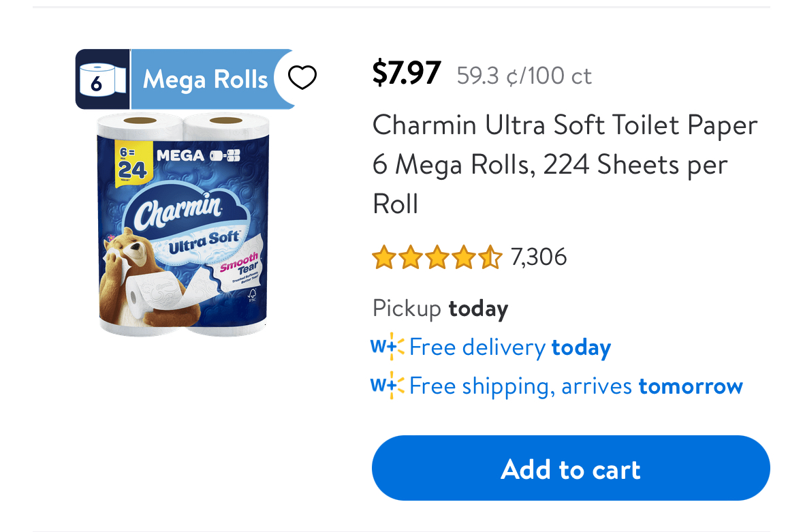Click the 59.3 ¢/100 ct unit price
The image size is (803, 532).
pyautogui.click(x=524, y=76)
